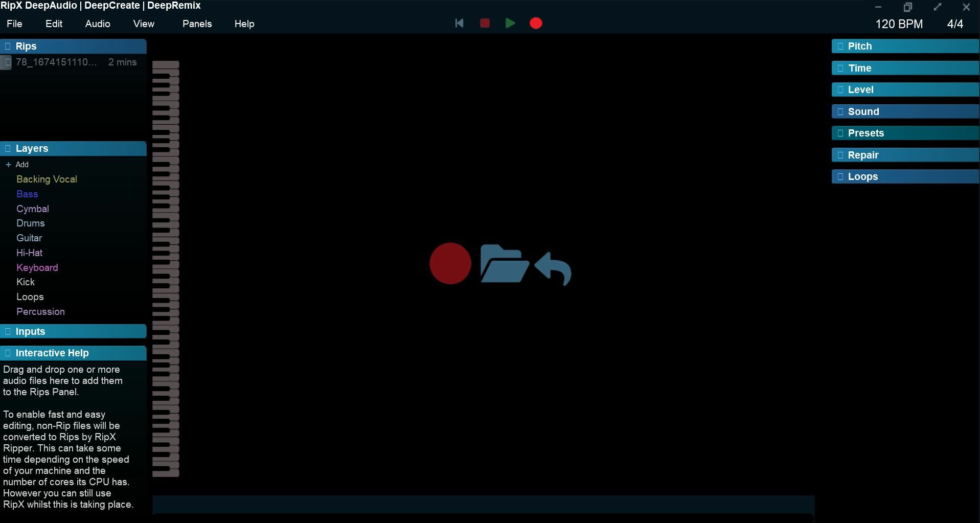Screen dimensions: 980x523
Task: Click the open folder icon in center
Action: click(x=504, y=263)
